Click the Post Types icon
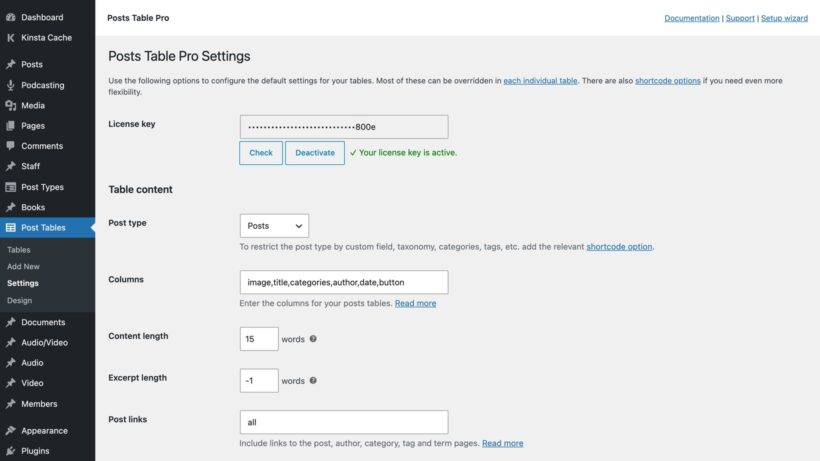 10,187
